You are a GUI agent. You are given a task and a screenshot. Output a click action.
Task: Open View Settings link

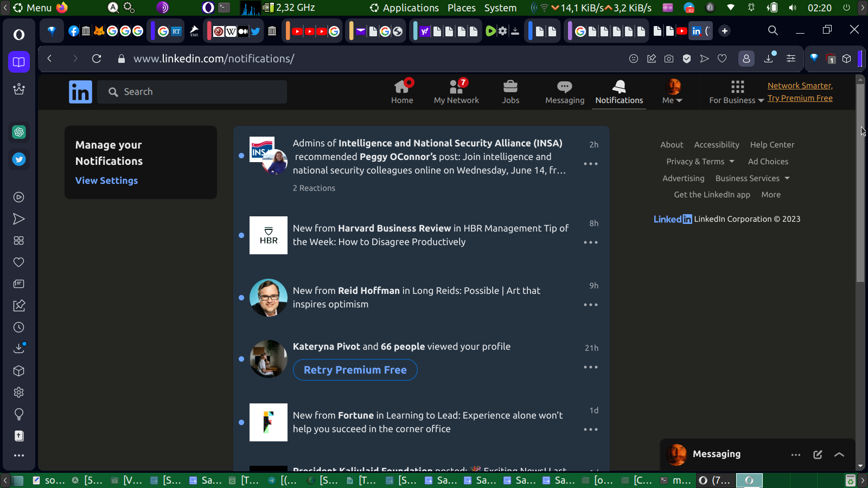[x=106, y=181]
